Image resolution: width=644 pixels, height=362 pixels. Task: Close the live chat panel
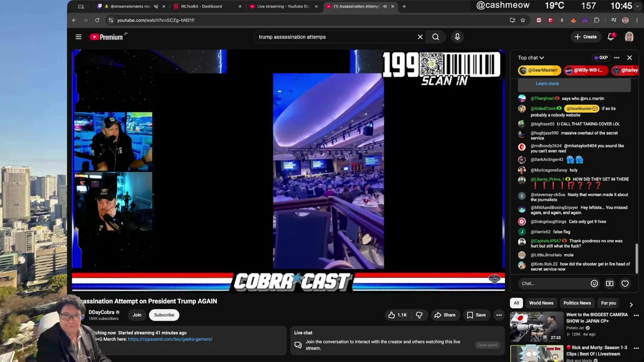coord(629,58)
